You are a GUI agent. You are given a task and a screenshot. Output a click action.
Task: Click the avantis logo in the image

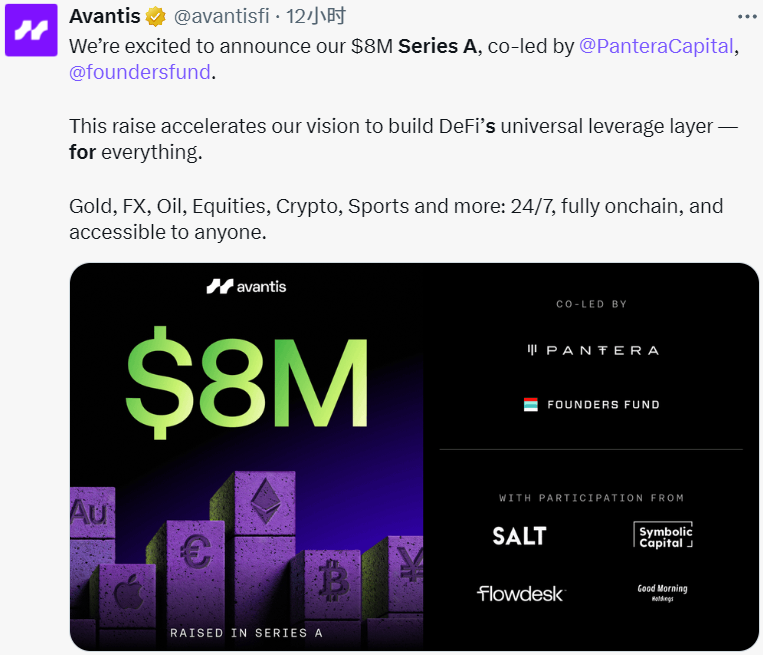pyautogui.click(x=247, y=287)
